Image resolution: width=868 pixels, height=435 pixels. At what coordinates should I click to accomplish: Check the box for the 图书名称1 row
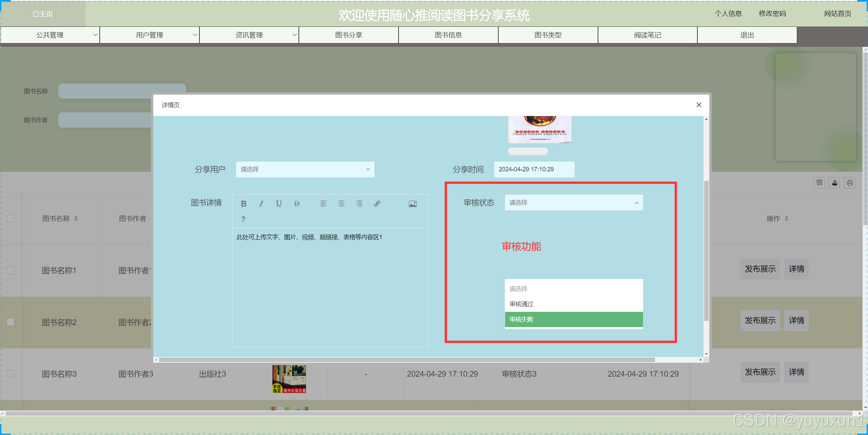11,270
